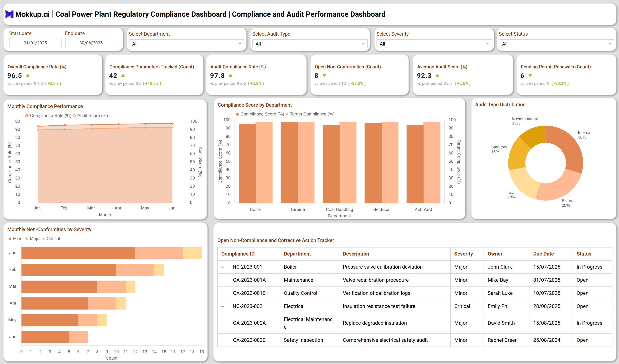619x364 pixels.
Task: Click the down arrow beside Pending Permit Renewals 6
Action: 530,76
